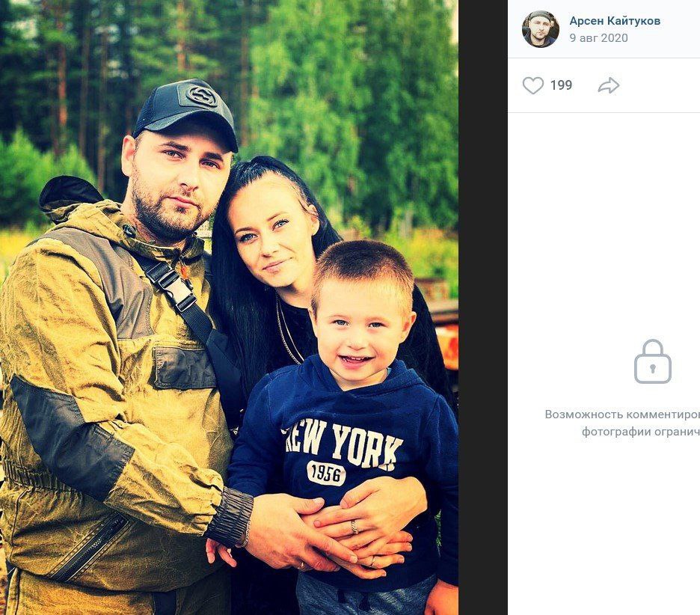Click the dark strip beside the photo
Viewport: 700px width, 615px height.
[482, 307]
